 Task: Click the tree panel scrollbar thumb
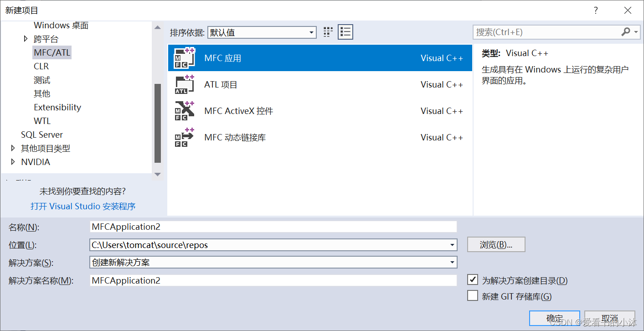(158, 123)
